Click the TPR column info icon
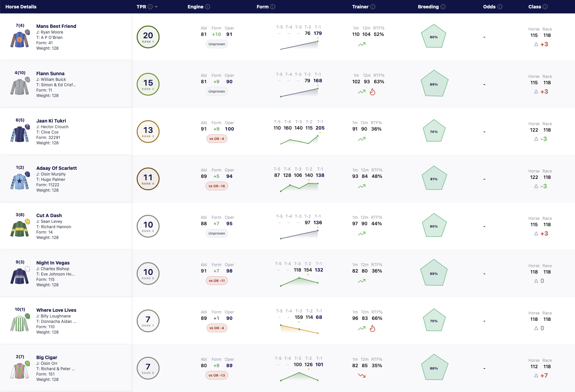The width and height of the screenshot is (575, 392). (x=150, y=7)
